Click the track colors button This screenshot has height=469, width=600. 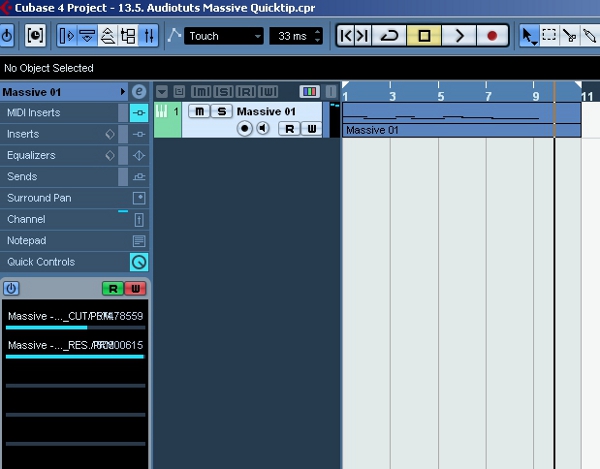click(310, 92)
